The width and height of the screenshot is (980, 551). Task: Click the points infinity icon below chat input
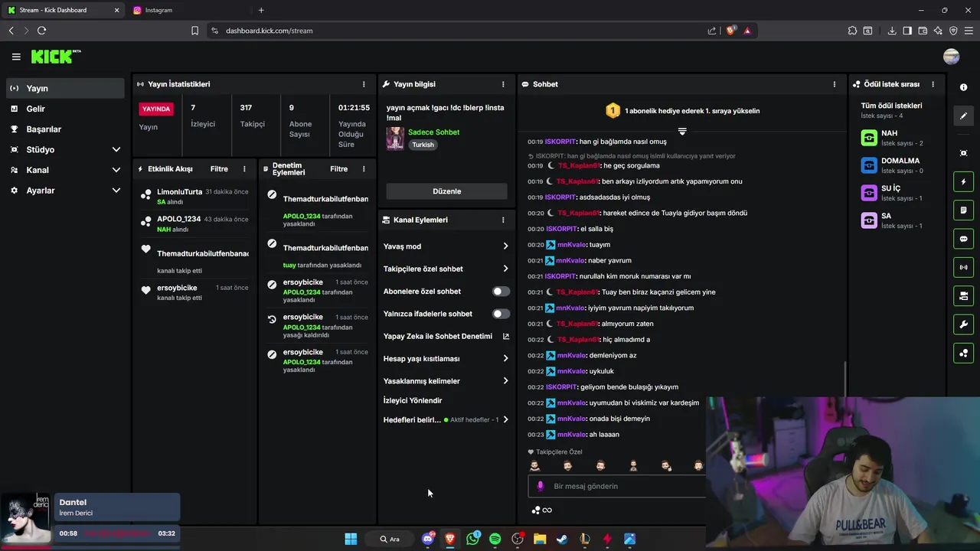[541, 510]
